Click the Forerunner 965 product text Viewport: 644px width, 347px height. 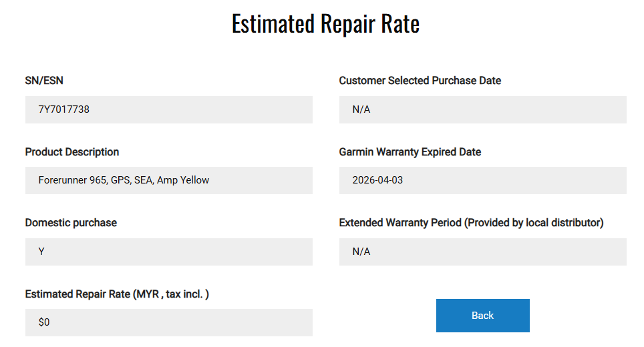coord(124,180)
